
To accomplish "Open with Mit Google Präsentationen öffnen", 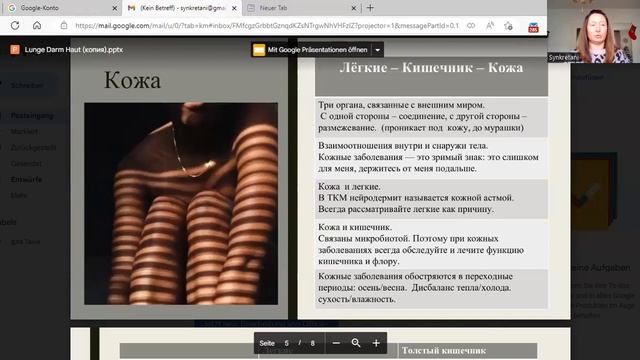I will pyautogui.click(x=311, y=50).
